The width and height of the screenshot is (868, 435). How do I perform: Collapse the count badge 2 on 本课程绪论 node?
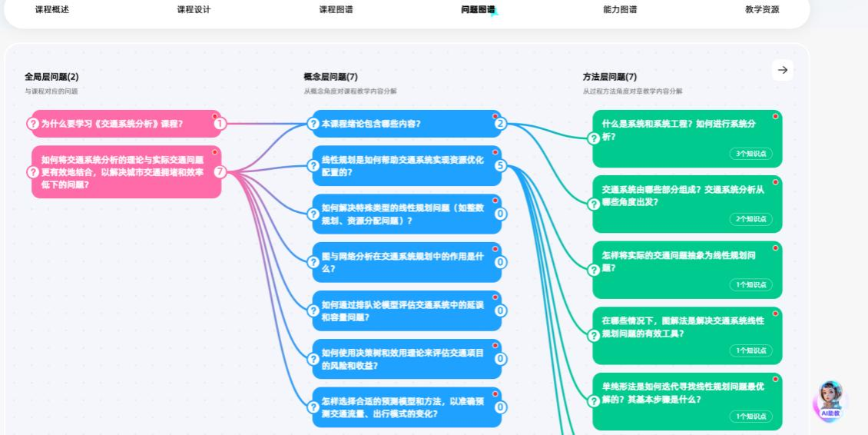point(500,124)
